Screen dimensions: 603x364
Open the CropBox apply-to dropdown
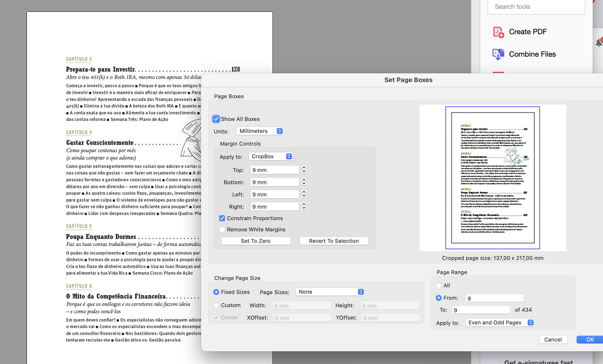coord(271,156)
